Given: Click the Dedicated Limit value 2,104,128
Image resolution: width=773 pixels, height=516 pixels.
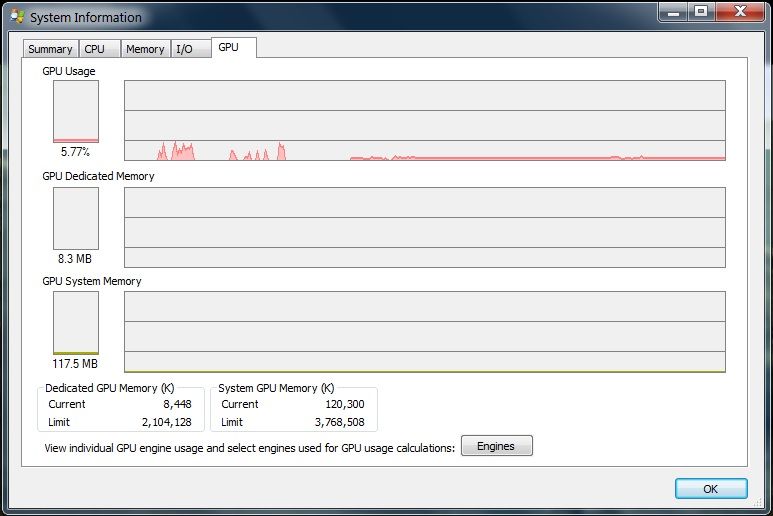Looking at the screenshot, I should point(166,422).
